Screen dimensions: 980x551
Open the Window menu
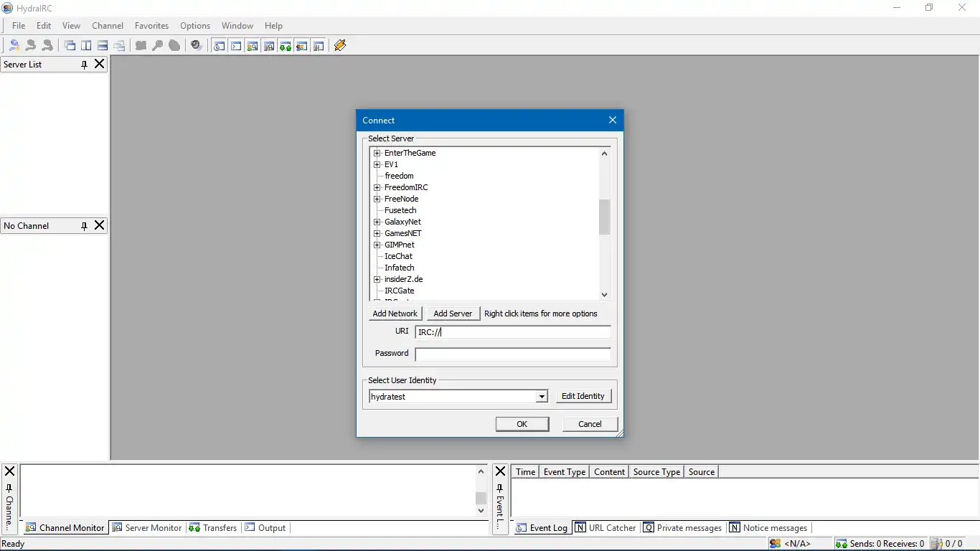point(237,25)
